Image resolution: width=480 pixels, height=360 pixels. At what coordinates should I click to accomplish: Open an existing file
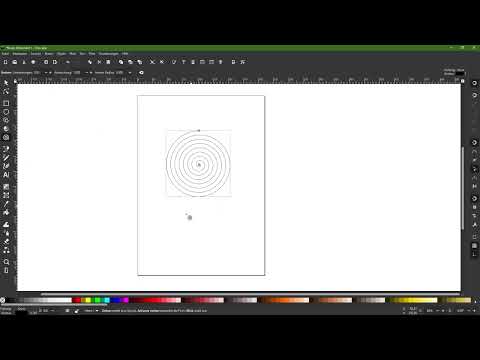pos(15,62)
